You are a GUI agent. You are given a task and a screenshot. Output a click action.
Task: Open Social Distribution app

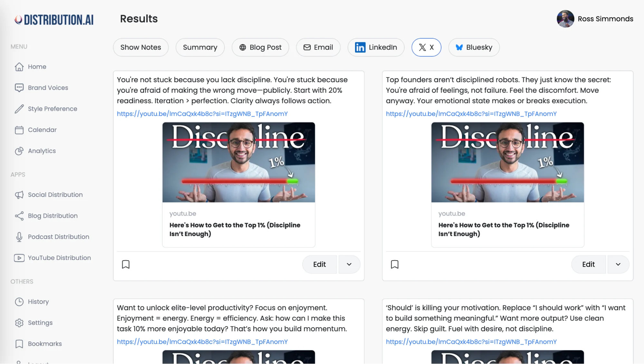[x=55, y=195]
